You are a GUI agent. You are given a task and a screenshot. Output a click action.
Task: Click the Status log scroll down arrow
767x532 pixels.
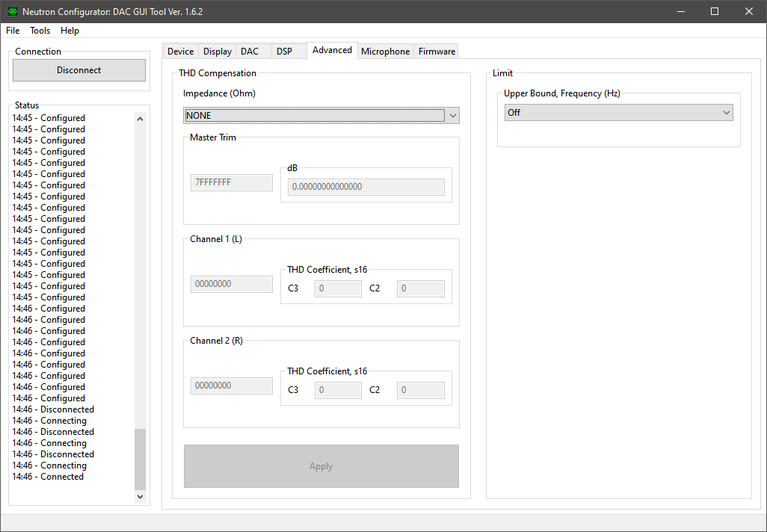tap(140, 496)
